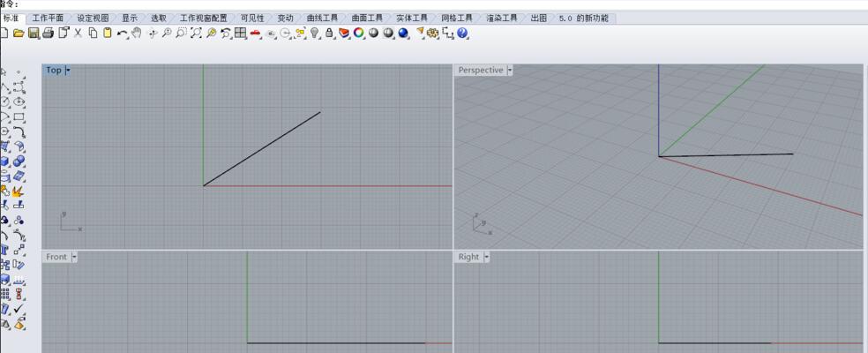868x353 pixels.
Task: Save the model with the floppy disk icon
Action: click(x=34, y=34)
